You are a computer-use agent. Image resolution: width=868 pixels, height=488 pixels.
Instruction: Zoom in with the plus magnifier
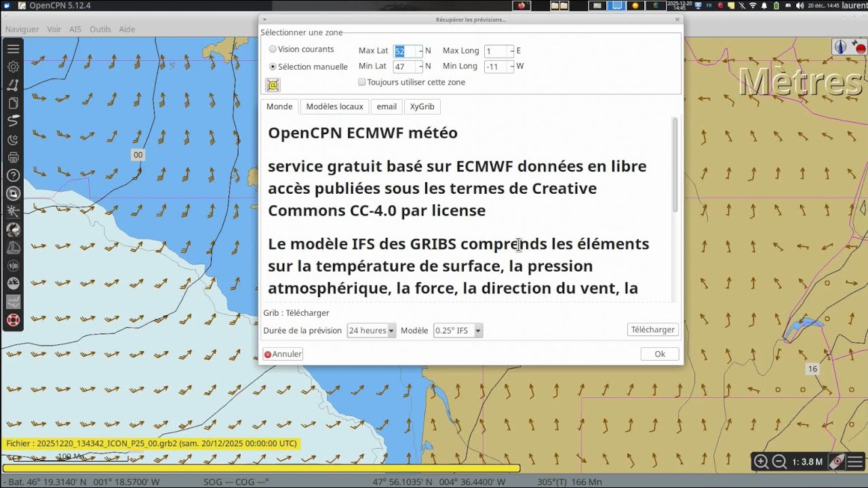coord(762,462)
